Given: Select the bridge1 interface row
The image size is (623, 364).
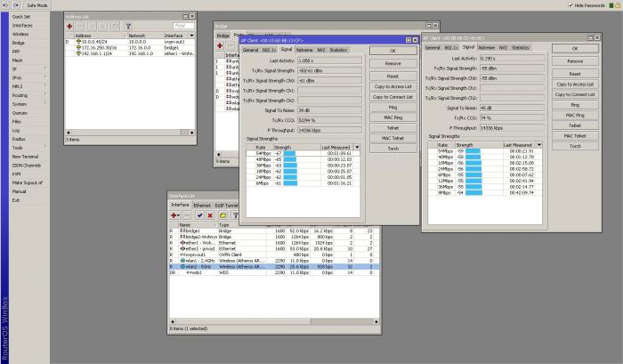Looking at the screenshot, I should [274, 231].
